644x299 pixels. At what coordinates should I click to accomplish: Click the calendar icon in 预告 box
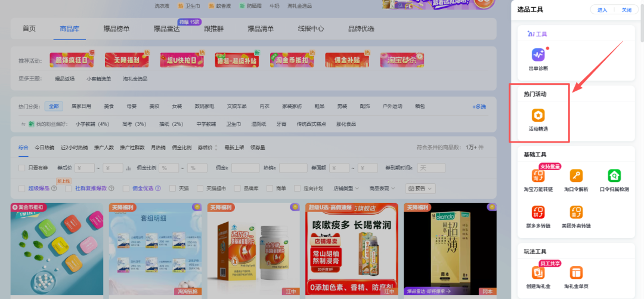tap(411, 189)
